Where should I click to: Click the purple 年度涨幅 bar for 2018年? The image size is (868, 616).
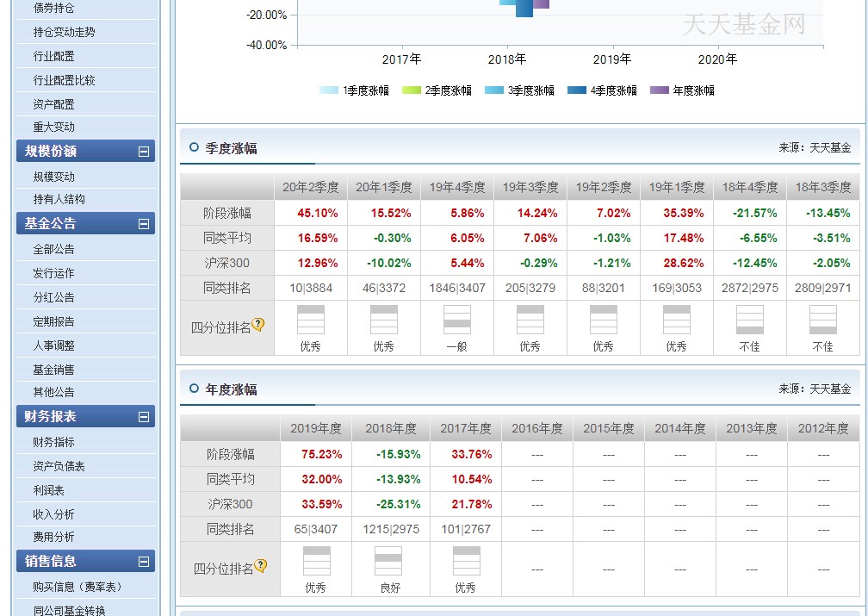tap(542, 4)
